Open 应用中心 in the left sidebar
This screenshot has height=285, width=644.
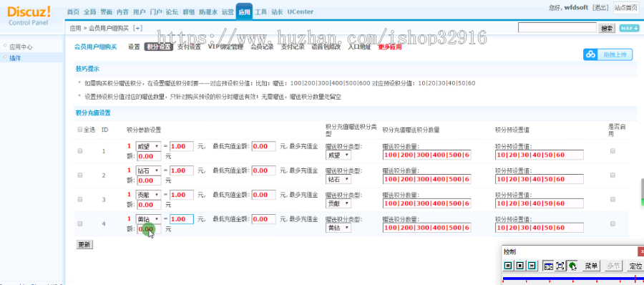click(21, 47)
